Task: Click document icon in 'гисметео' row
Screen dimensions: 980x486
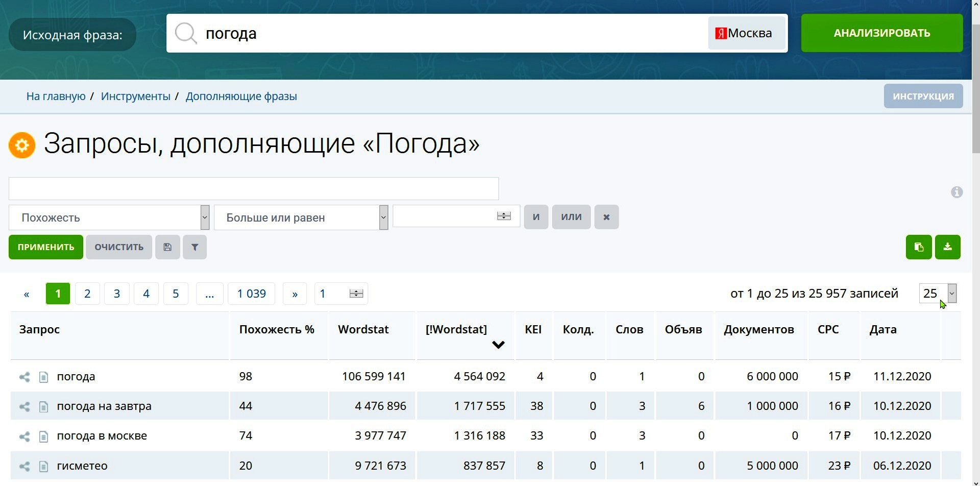Action: pyautogui.click(x=44, y=466)
